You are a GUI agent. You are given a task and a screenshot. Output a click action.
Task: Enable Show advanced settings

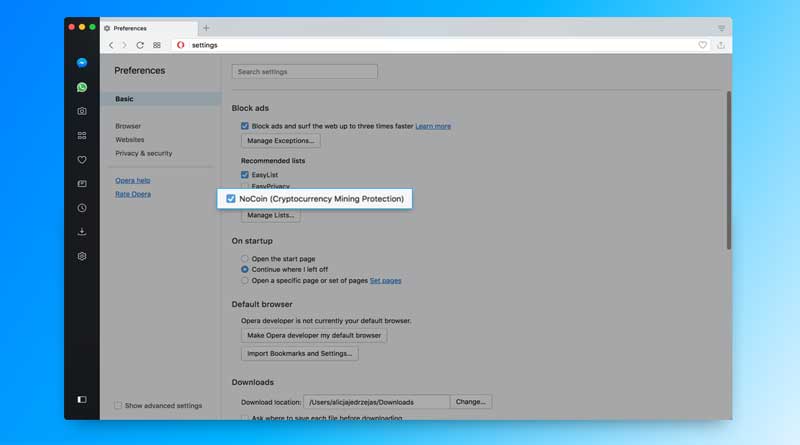[x=118, y=405]
